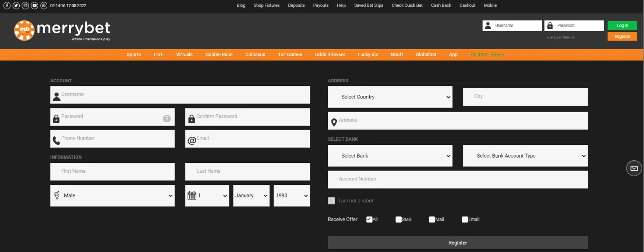Click the padlock icon in registration Password field

point(56,119)
